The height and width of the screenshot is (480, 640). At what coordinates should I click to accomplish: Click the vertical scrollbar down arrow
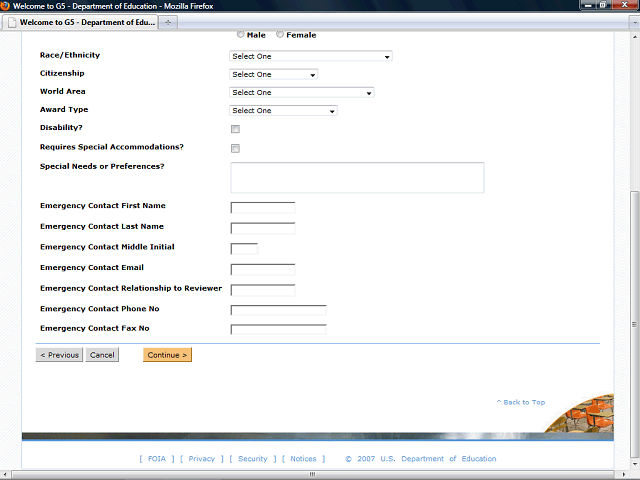pos(635,464)
